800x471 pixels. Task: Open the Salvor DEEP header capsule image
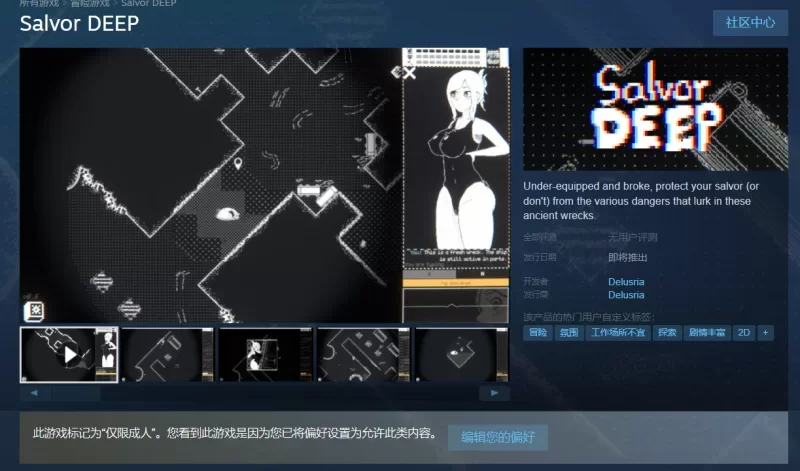click(655, 109)
